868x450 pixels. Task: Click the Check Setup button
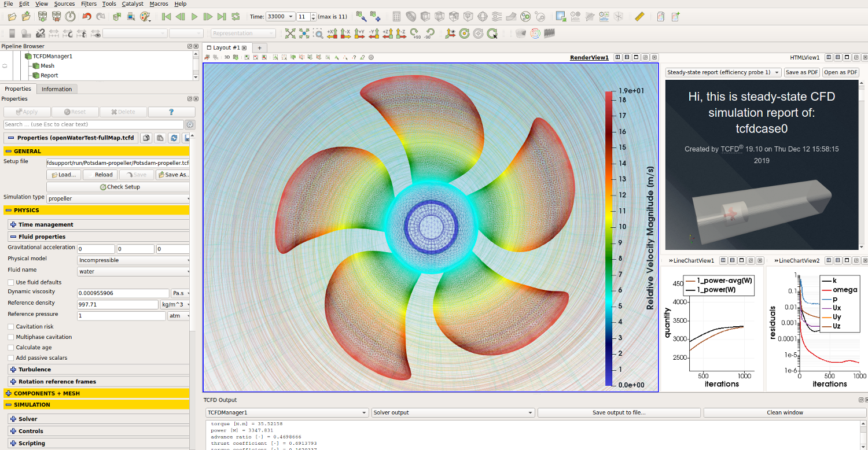[119, 187]
